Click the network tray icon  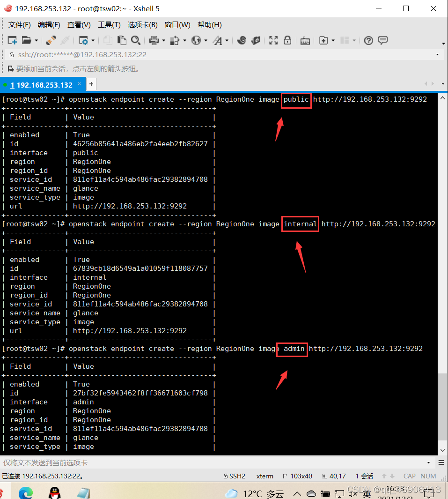tap(339, 494)
